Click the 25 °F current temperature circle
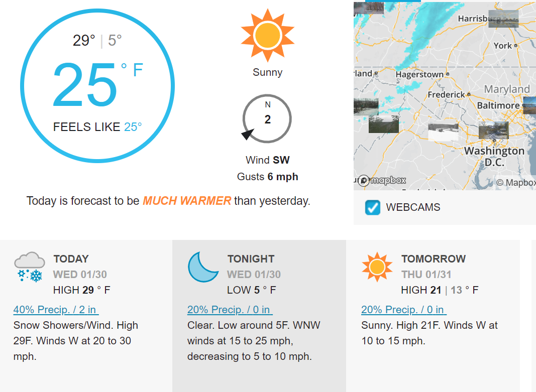Image resolution: width=536 pixels, height=392 pixels. click(x=97, y=86)
